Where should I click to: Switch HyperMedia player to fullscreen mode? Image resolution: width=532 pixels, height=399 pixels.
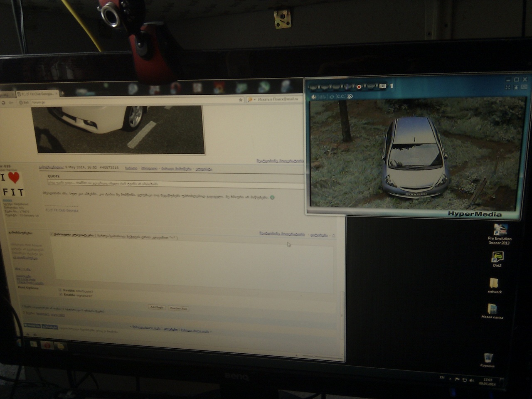(507, 87)
